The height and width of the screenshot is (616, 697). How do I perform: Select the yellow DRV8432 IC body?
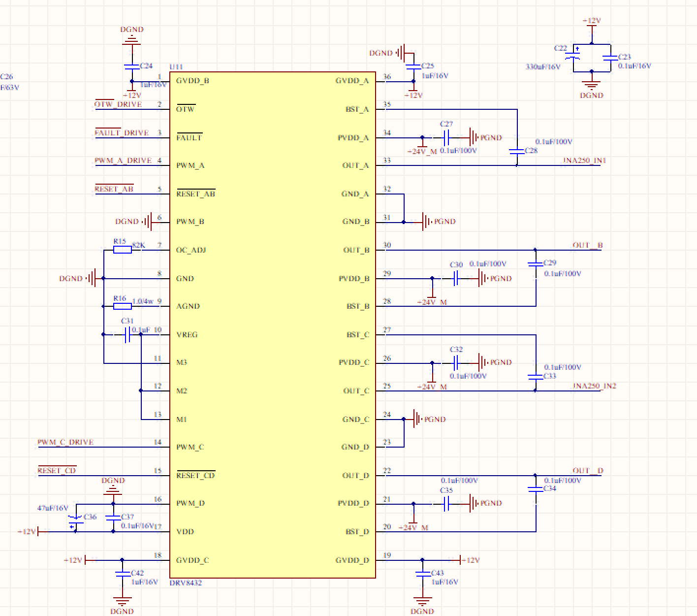tap(273, 325)
